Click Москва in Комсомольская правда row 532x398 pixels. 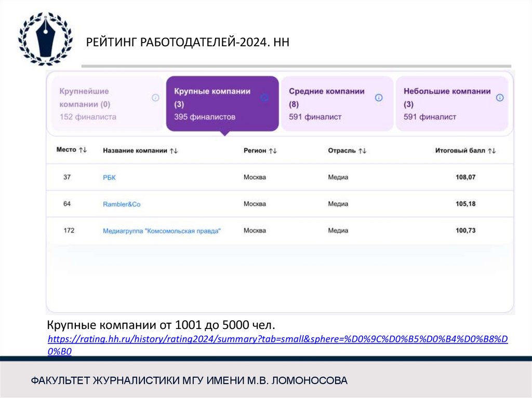pyautogui.click(x=255, y=230)
